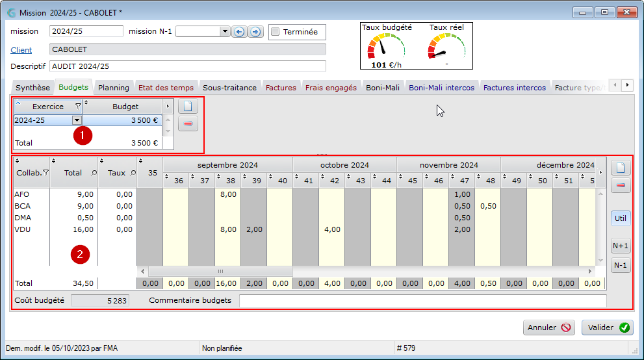The height and width of the screenshot is (360, 644).
Task: Click mission field 2024/25
Action: click(86, 31)
